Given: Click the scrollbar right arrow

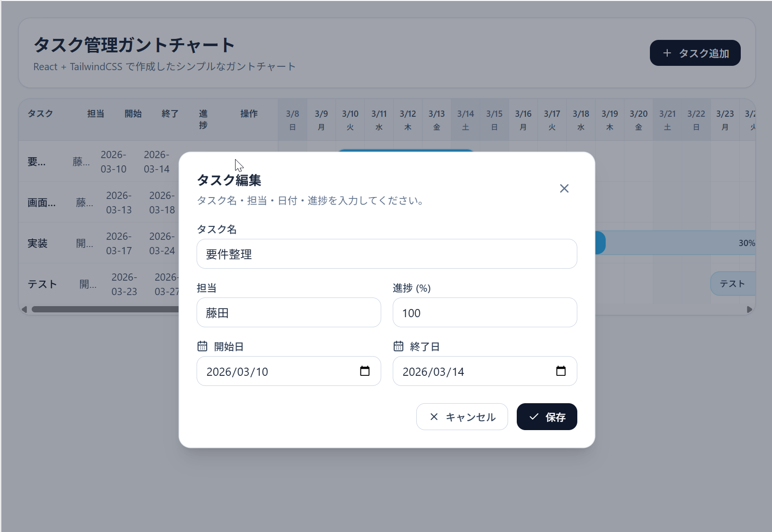Looking at the screenshot, I should click(749, 309).
